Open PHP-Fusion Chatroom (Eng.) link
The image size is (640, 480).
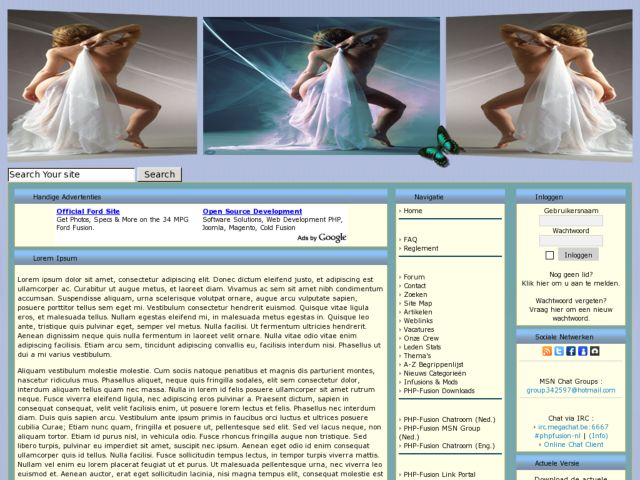coord(449,446)
